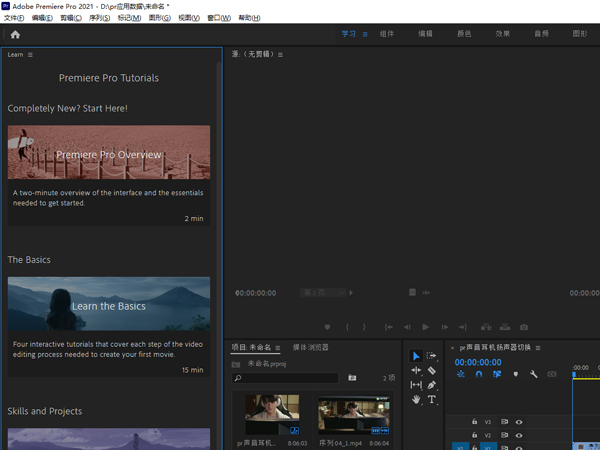Step forward one frame in Source monitor
Screen dimensions: 600x450
tap(445, 327)
